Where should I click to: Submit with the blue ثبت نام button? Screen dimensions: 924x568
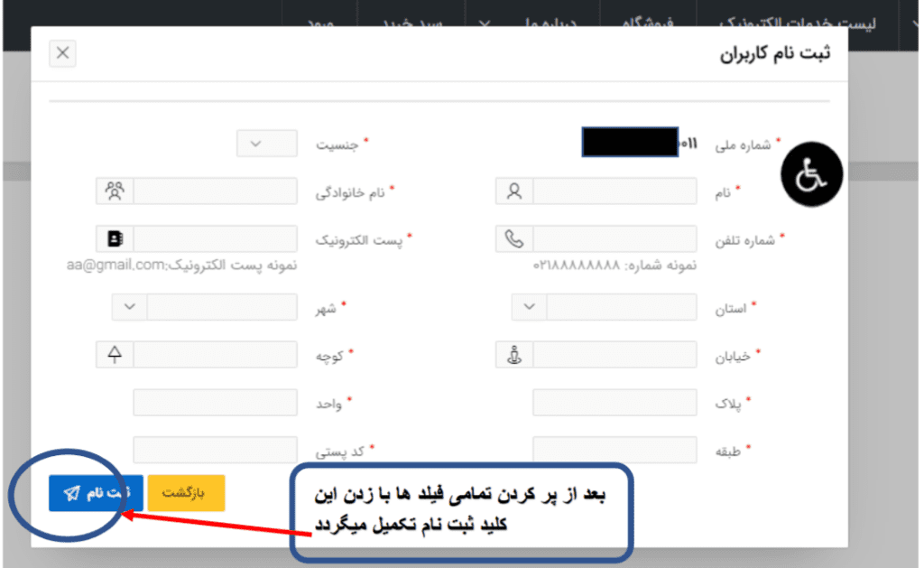pyautogui.click(x=96, y=493)
